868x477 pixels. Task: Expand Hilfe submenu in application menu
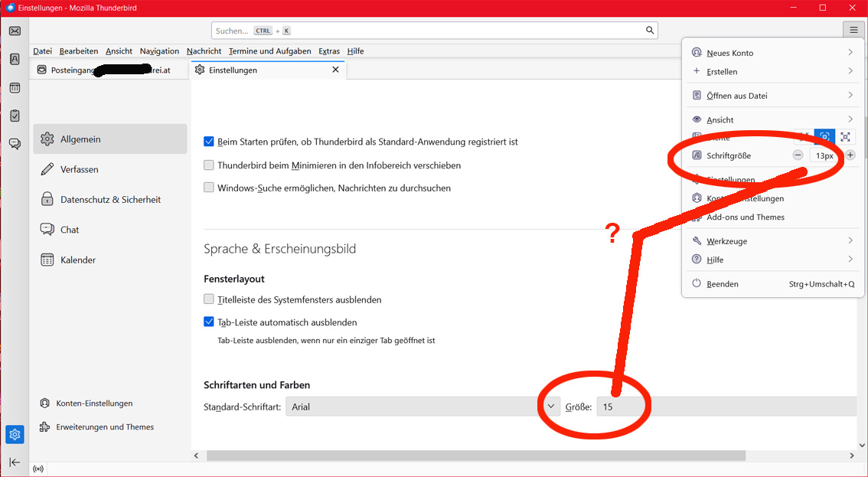[x=773, y=260]
